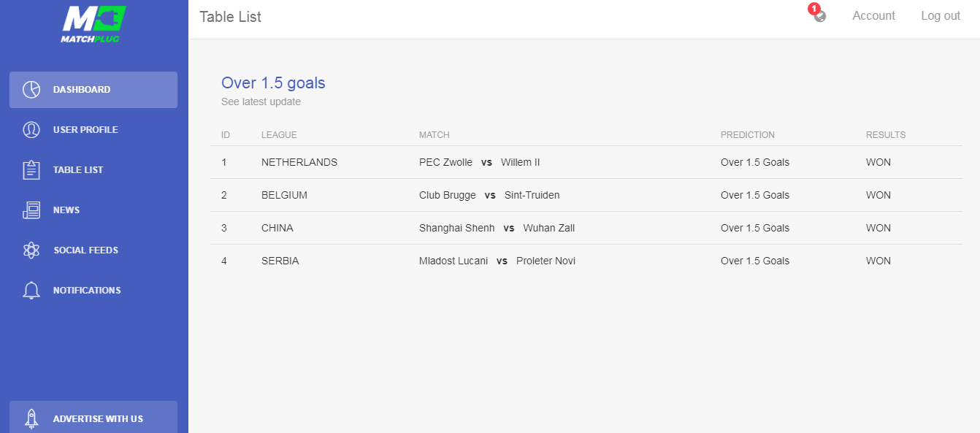Go to the USER PROFILE sidebar item
Viewport: 980px width, 433px height.
point(93,130)
